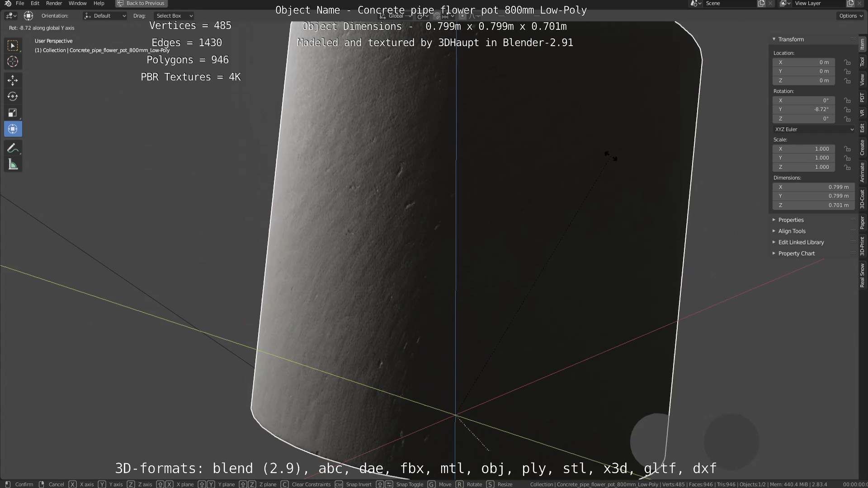This screenshot has height=488, width=868.
Task: Select the Annotate pencil tool
Action: tap(13, 148)
